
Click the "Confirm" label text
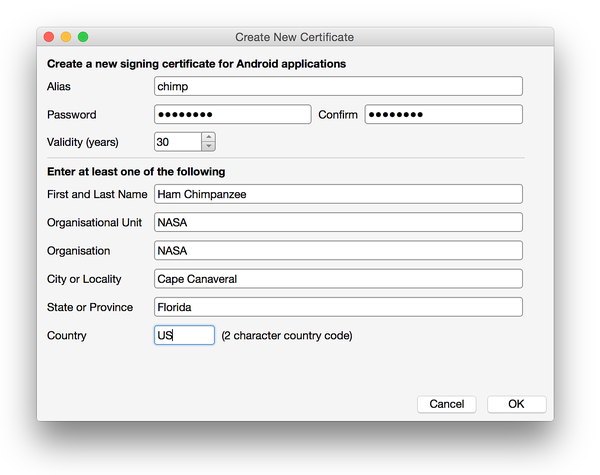(338, 115)
